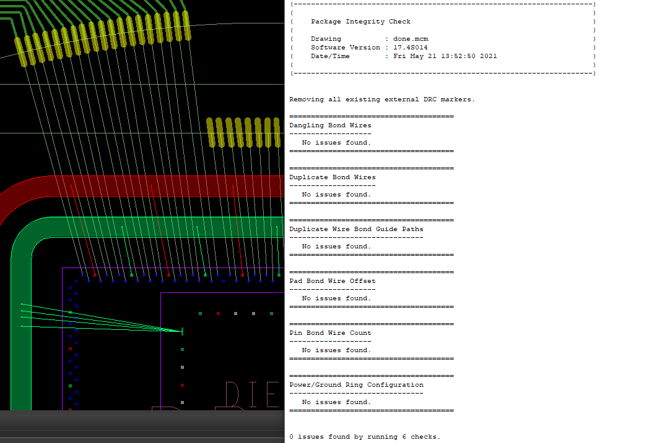The image size is (662, 443).
Task: Click the Removing all existing external DRC markers line
Action: 382,100
